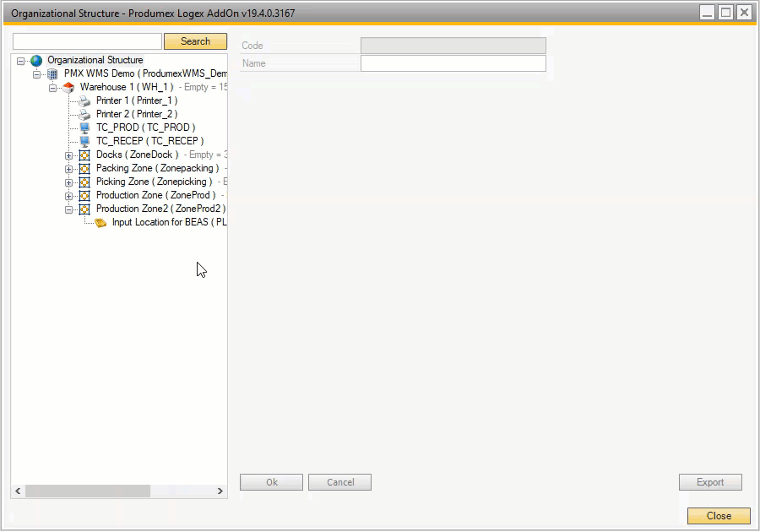Collapse the Warehouse 1 tree node
Image resolution: width=760 pixels, height=532 pixels.
tap(53, 88)
